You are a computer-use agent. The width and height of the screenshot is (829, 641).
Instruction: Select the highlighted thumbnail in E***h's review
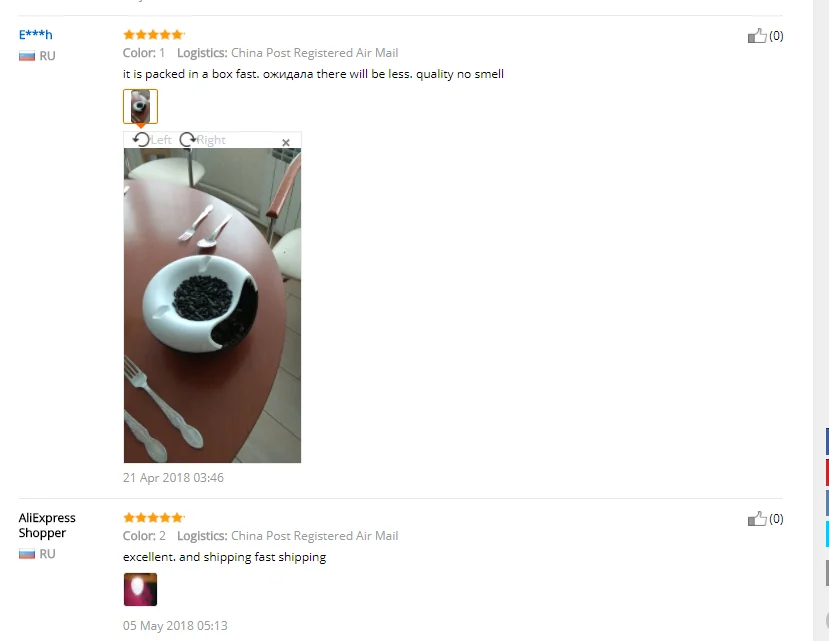[141, 106]
